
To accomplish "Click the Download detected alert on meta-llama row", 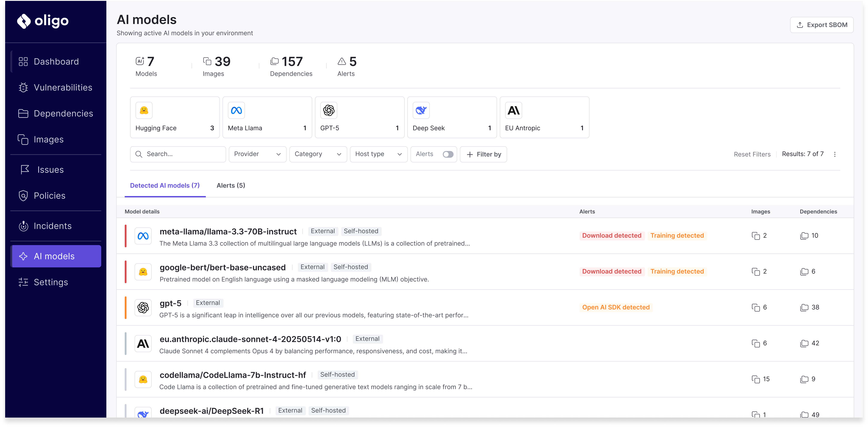I will click(612, 236).
